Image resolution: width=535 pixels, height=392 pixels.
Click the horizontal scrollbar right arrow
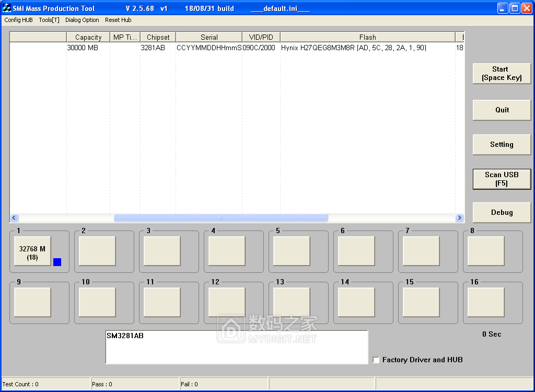tap(459, 217)
